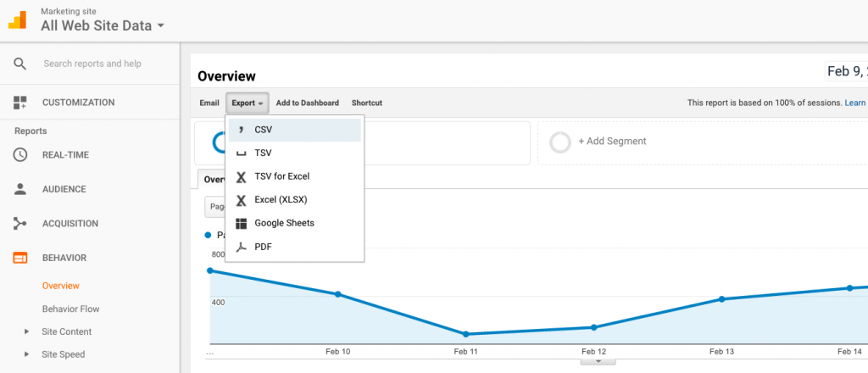Collapse the Export dropdown button

pos(247,103)
